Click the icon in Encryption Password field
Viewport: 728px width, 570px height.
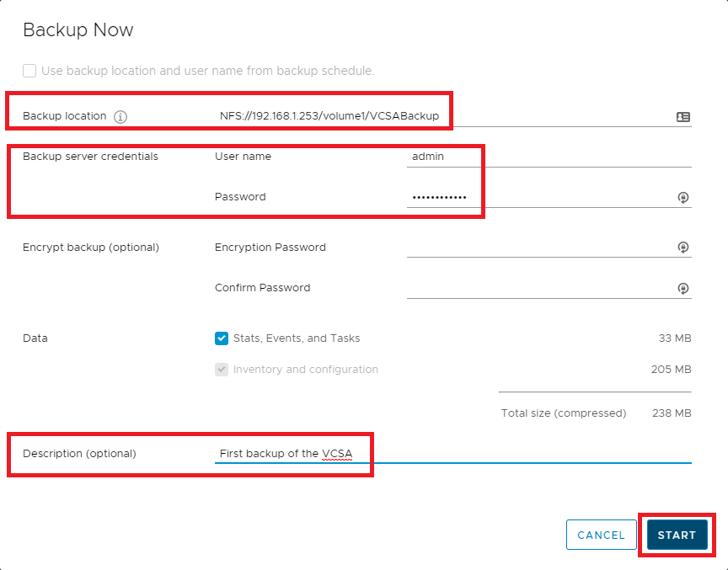point(683,248)
